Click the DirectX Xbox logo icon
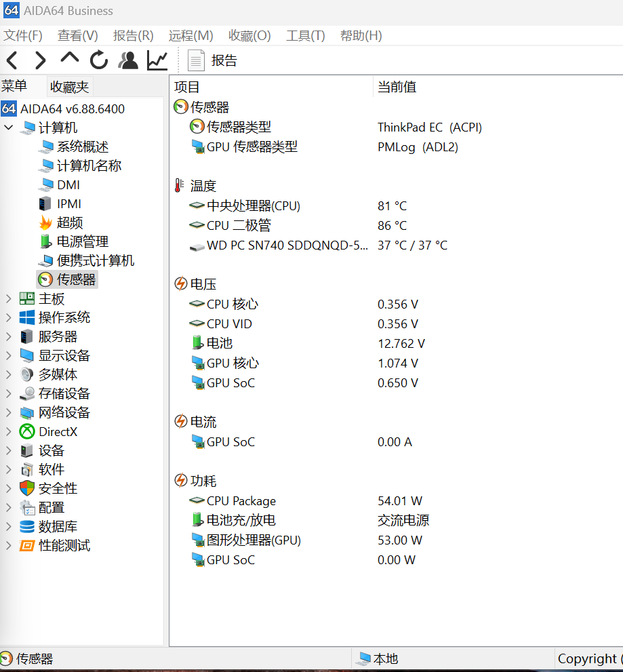The height and width of the screenshot is (672, 623). (x=26, y=431)
